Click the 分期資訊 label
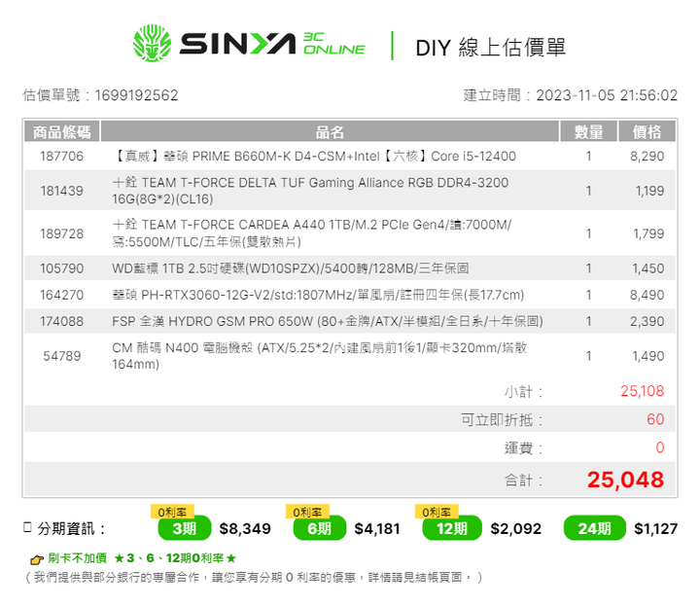Screen dimensions: 700x606 pyautogui.click(x=71, y=529)
